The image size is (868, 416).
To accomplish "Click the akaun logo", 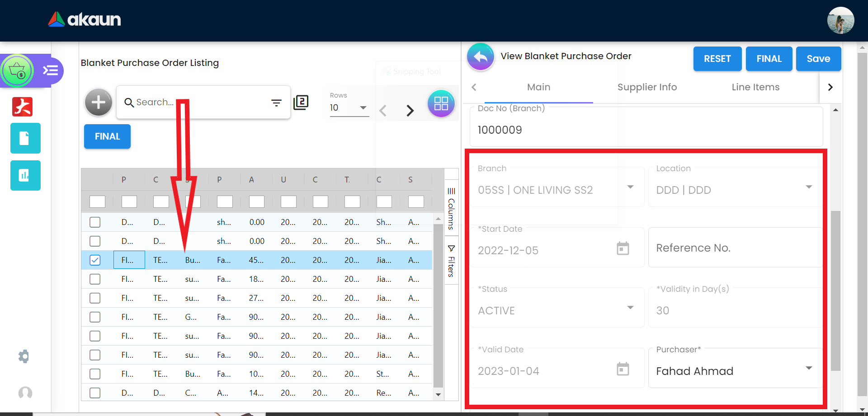I will [x=85, y=19].
